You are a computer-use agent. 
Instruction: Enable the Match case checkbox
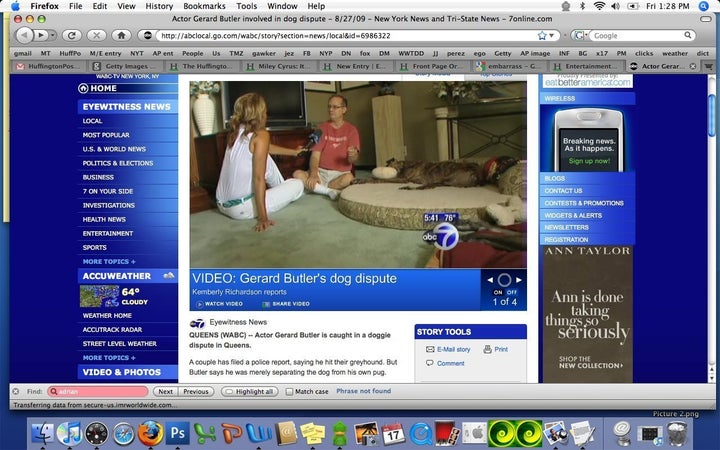pyautogui.click(x=289, y=392)
